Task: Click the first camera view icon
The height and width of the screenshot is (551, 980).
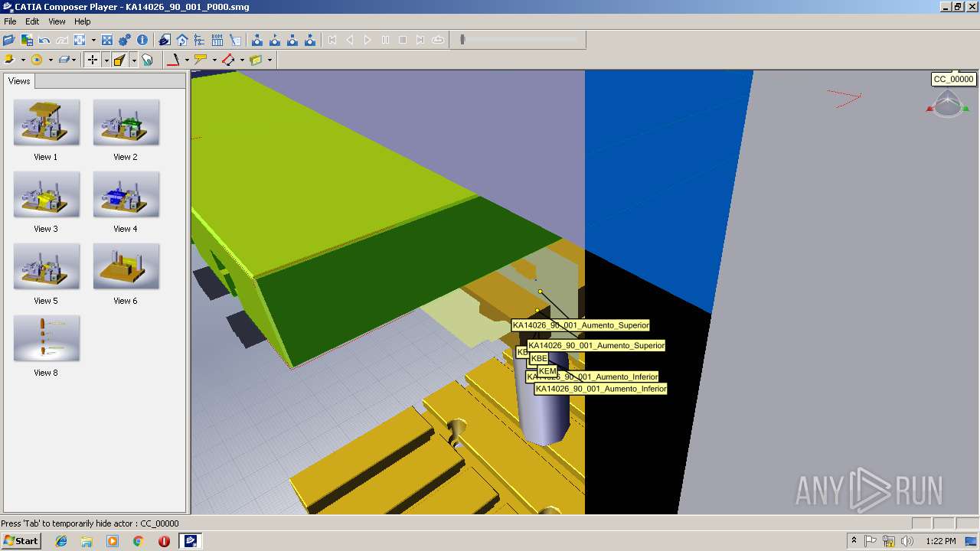Action: pos(257,40)
